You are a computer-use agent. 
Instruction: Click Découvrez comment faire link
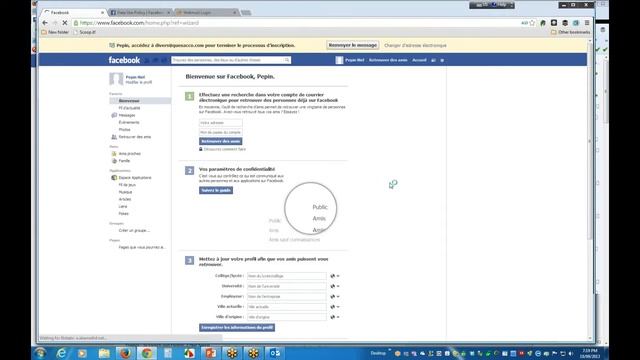click(x=224, y=149)
